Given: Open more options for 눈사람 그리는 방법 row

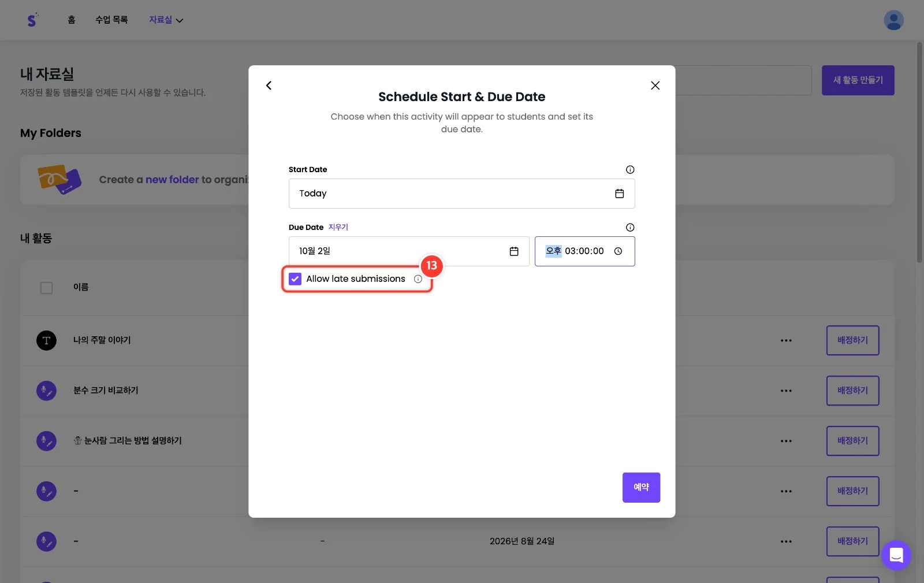Looking at the screenshot, I should [x=786, y=441].
